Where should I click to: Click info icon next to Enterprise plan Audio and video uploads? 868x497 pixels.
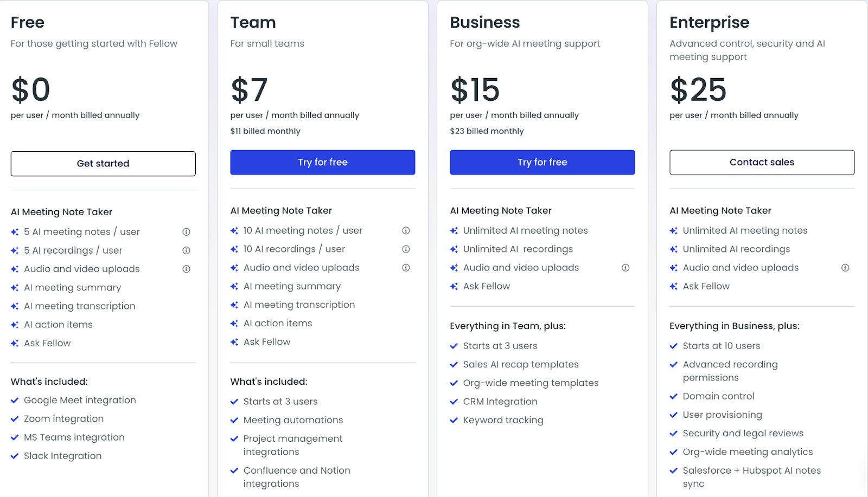pos(845,268)
